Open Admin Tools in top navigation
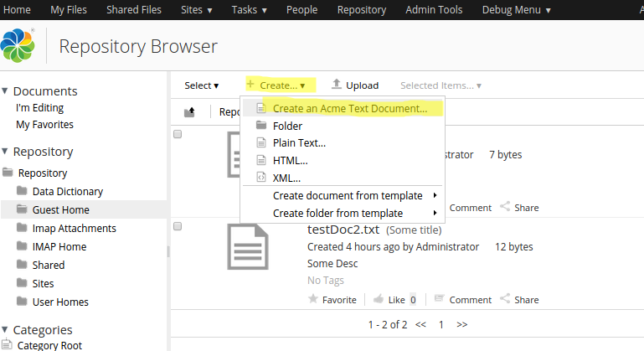Viewport: 644px width, 351px height. pyautogui.click(x=434, y=9)
